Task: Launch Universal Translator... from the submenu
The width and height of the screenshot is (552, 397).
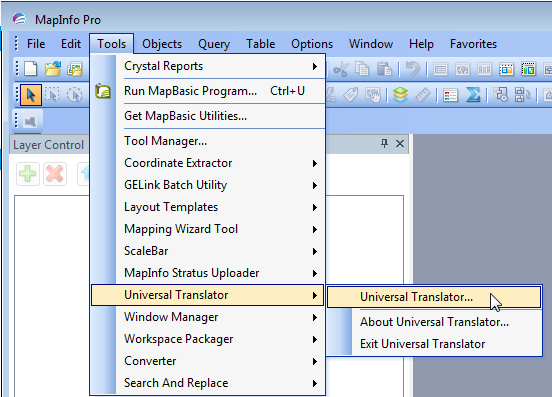Action: click(x=434, y=297)
